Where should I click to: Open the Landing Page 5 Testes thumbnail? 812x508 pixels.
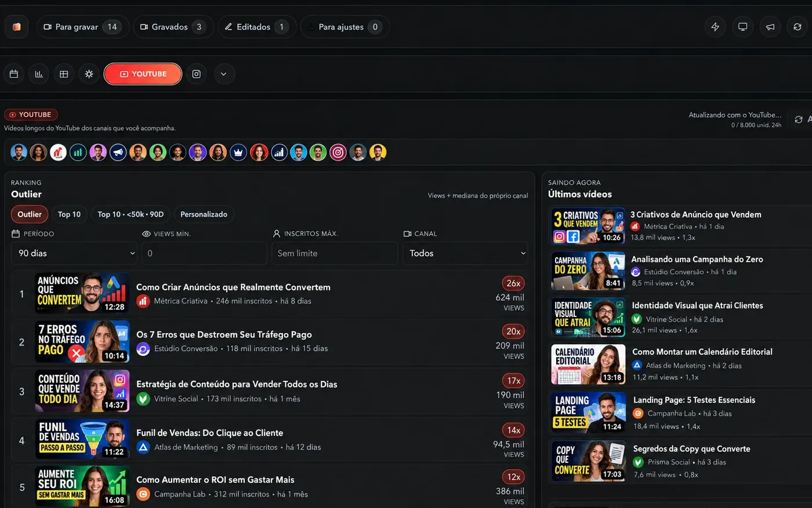coord(589,412)
